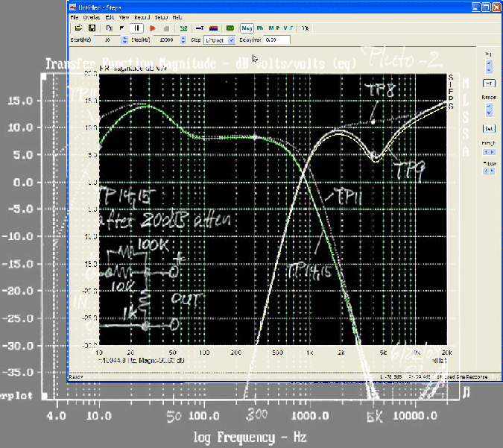The image size is (503, 448).
Task: Minimize the Steps window
Action: click(x=476, y=7)
